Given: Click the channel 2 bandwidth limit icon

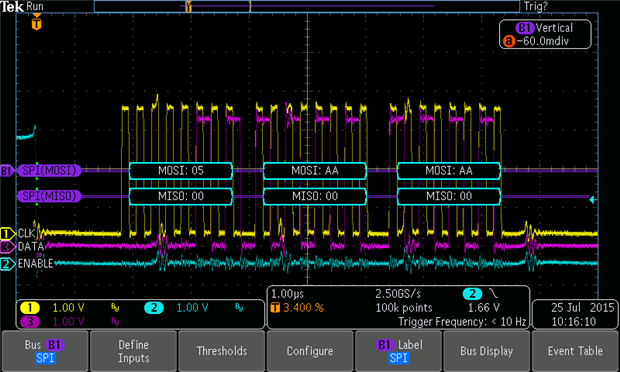Looking at the screenshot, I should pos(239,308).
